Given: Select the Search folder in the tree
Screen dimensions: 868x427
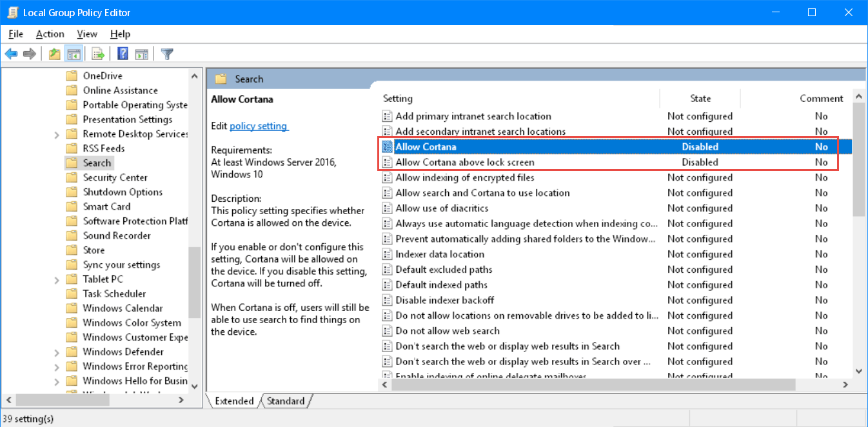Looking at the screenshot, I should click(x=97, y=163).
